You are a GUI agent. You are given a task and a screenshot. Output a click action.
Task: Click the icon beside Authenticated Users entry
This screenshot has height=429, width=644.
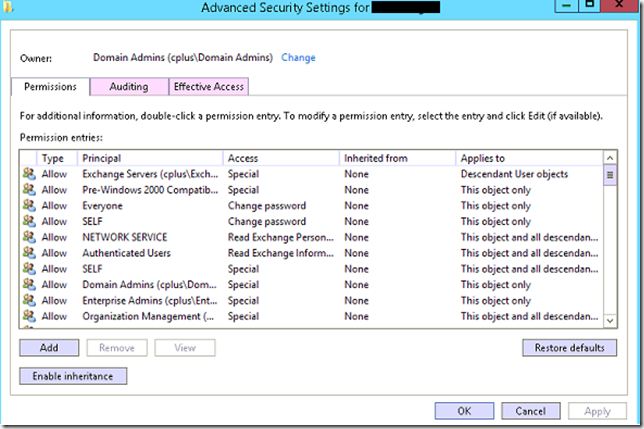point(29,253)
